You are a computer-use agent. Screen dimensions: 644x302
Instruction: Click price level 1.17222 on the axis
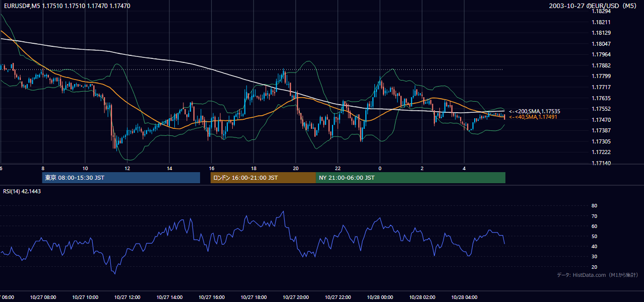601,152
